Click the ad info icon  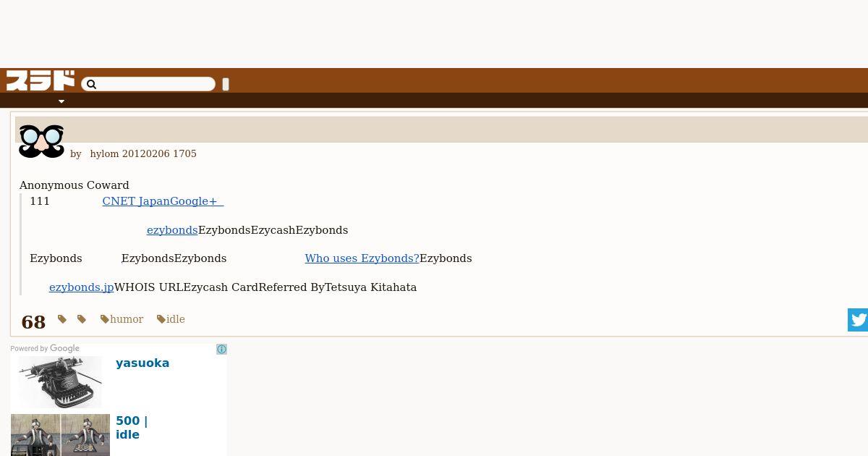click(x=221, y=350)
